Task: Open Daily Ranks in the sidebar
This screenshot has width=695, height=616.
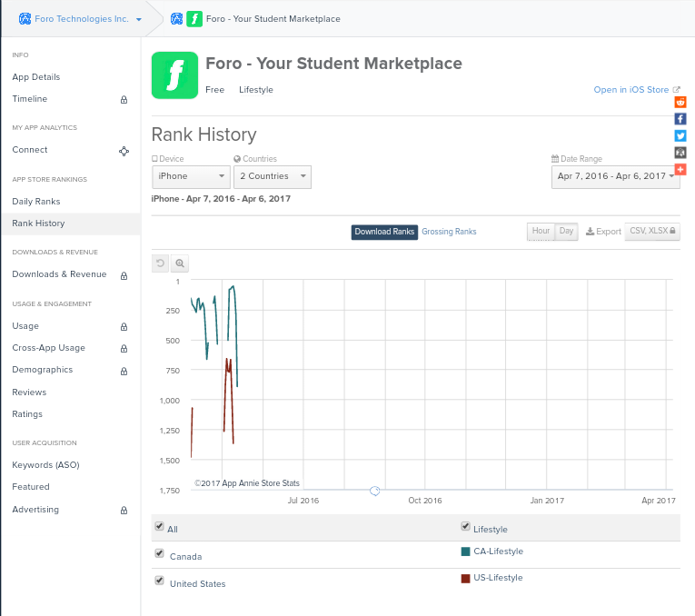Action: click(x=36, y=201)
